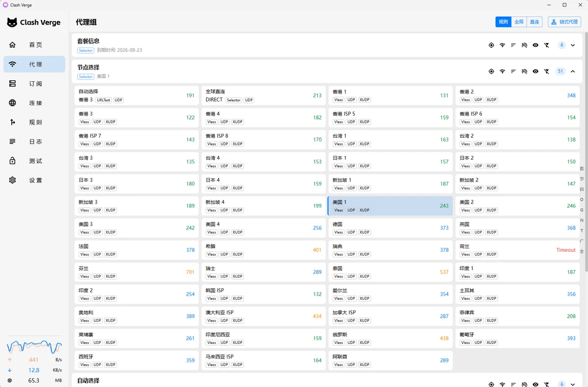
Task: Click the 401 delay value of 希腊
Action: (317, 250)
